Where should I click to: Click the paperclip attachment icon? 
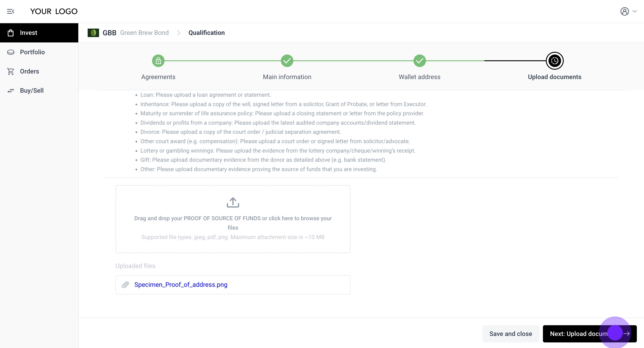point(125,285)
